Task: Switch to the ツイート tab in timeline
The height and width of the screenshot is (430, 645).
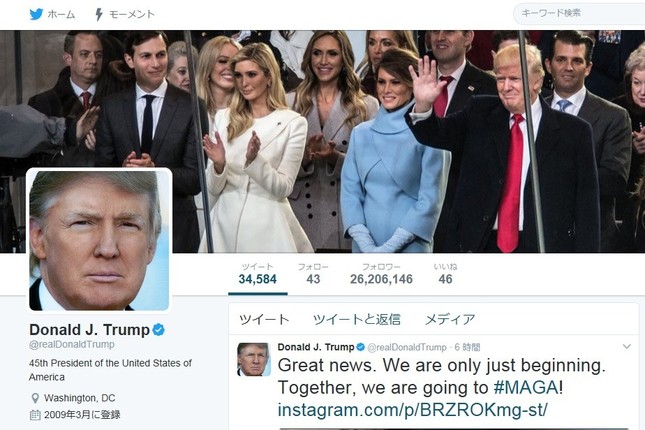Action: (264, 320)
